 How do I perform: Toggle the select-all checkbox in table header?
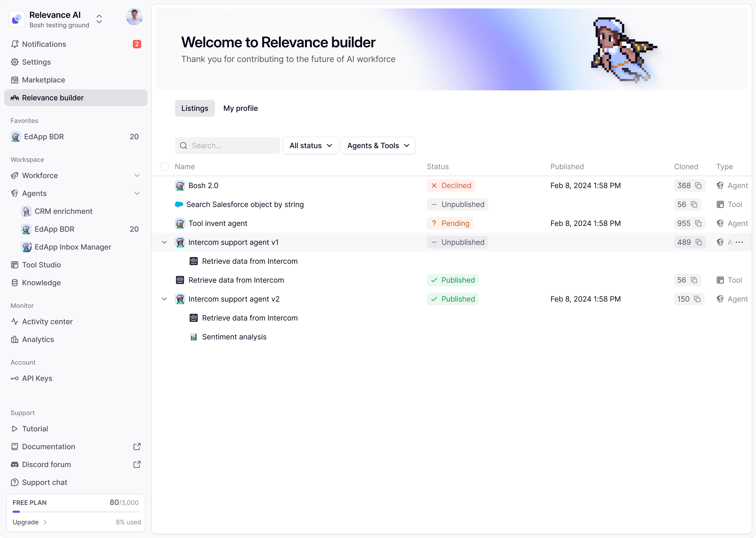(x=164, y=167)
